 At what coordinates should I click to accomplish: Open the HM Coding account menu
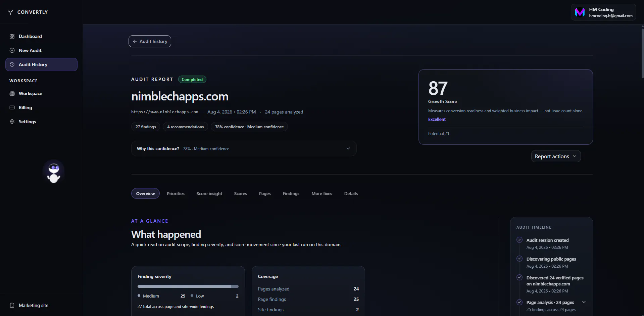click(x=603, y=12)
